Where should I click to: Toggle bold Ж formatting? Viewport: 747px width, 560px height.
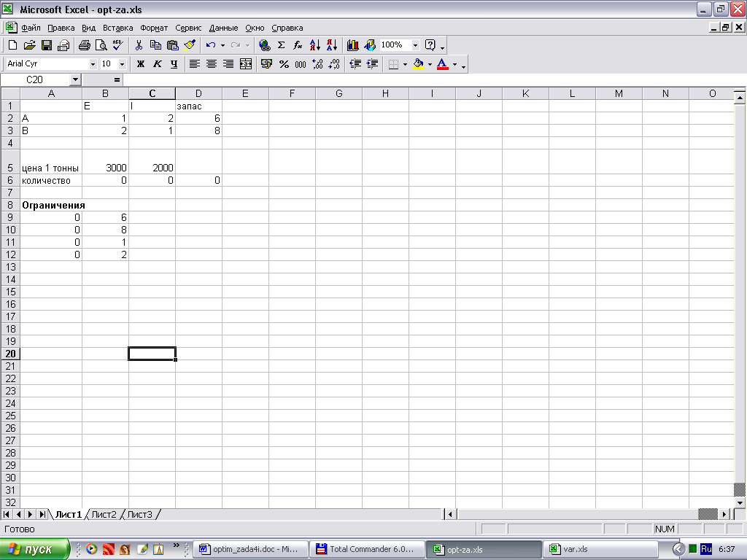point(141,64)
